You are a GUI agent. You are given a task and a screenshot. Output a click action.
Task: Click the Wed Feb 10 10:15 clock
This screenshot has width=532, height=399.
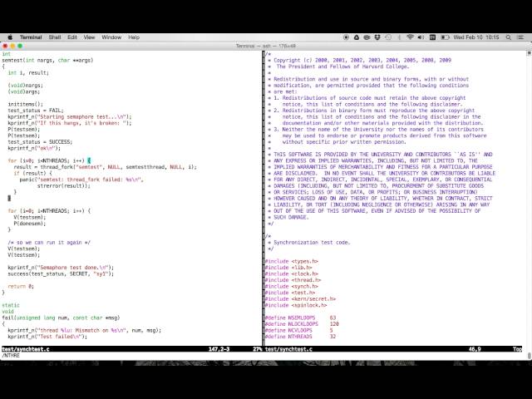[x=476, y=37]
